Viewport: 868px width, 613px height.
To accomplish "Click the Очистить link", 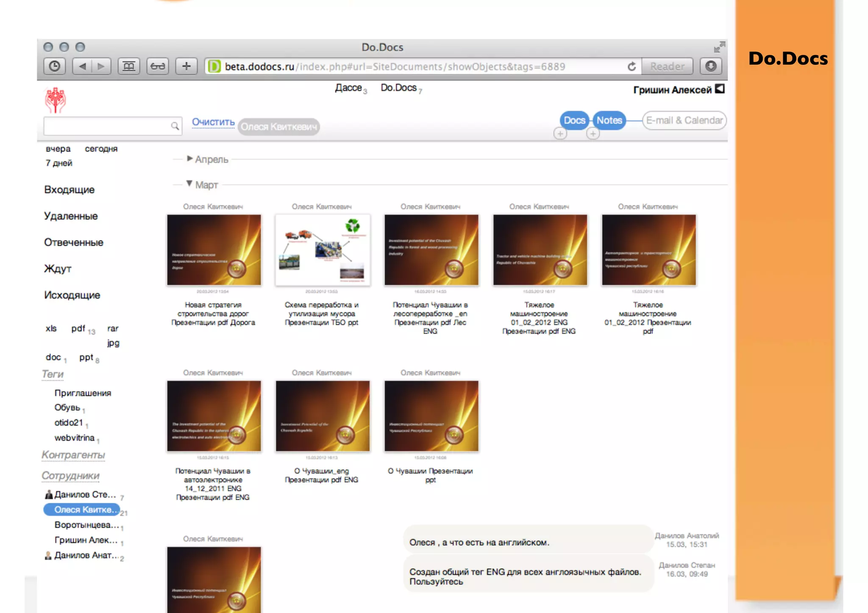I will [213, 122].
